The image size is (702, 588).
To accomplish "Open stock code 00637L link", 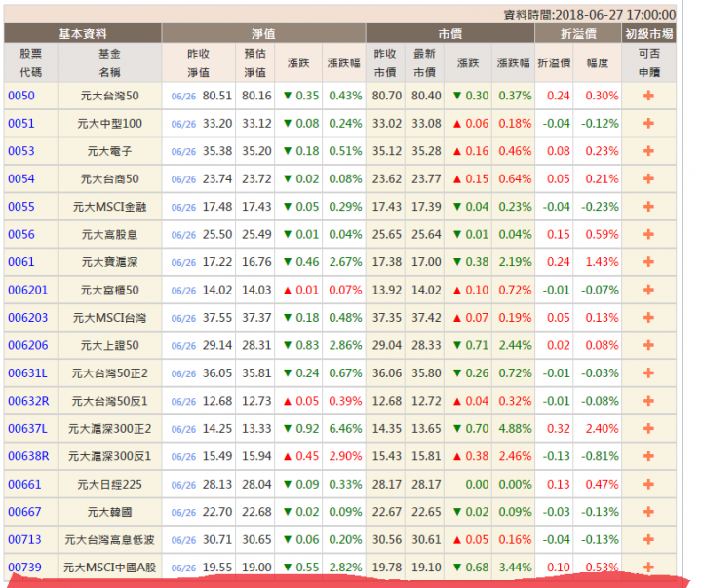I will click(27, 429).
